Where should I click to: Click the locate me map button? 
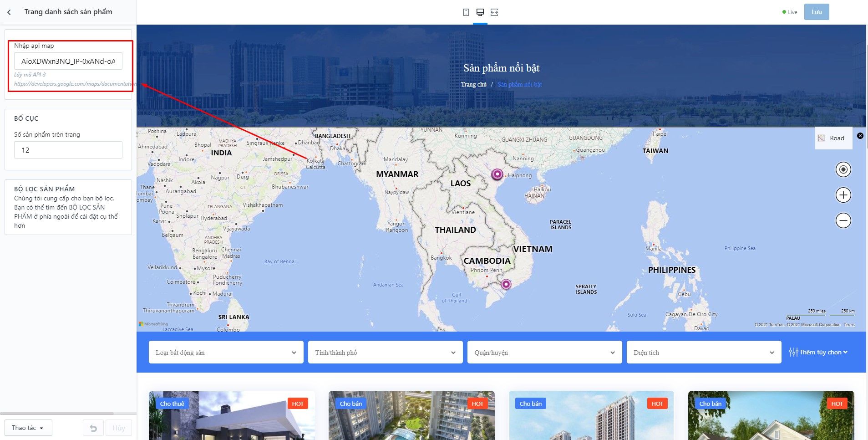click(x=843, y=169)
